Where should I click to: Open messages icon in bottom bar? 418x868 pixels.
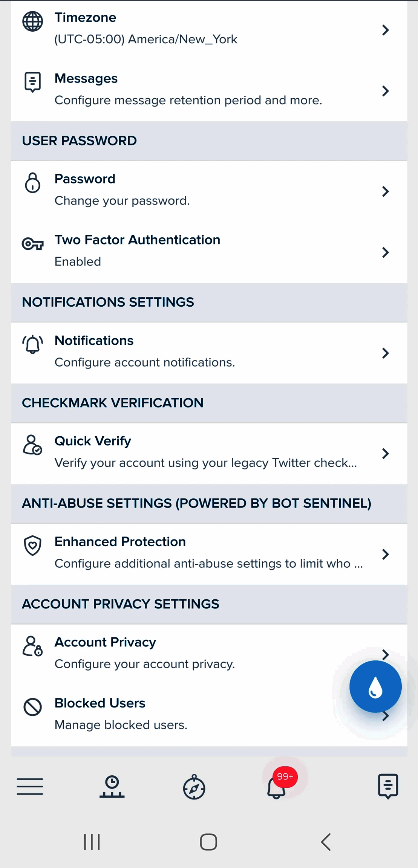coord(388,786)
